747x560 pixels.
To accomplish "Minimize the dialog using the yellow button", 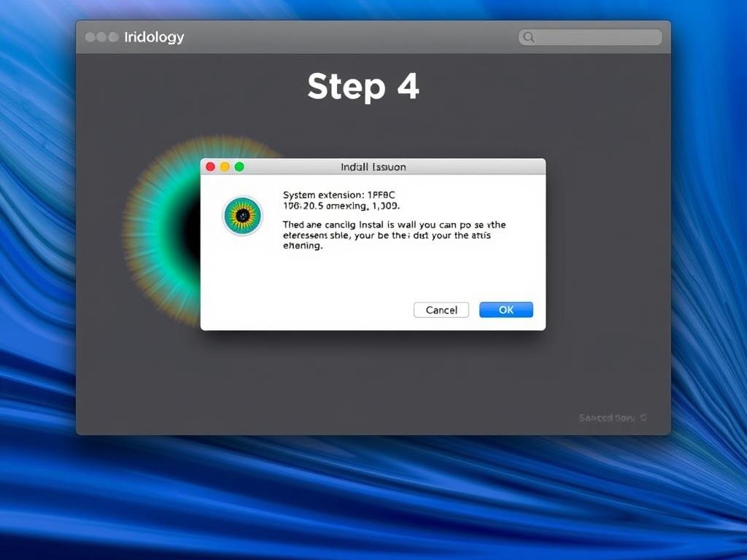I will [225, 167].
